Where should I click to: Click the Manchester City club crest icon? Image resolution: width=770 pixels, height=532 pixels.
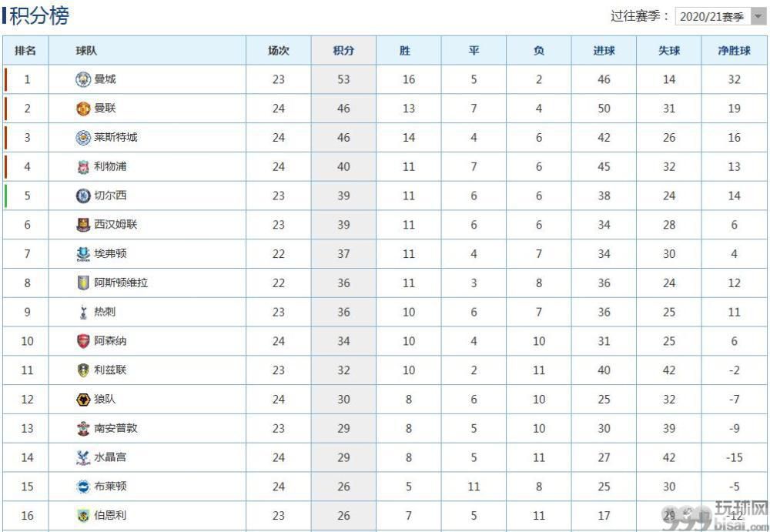click(83, 79)
